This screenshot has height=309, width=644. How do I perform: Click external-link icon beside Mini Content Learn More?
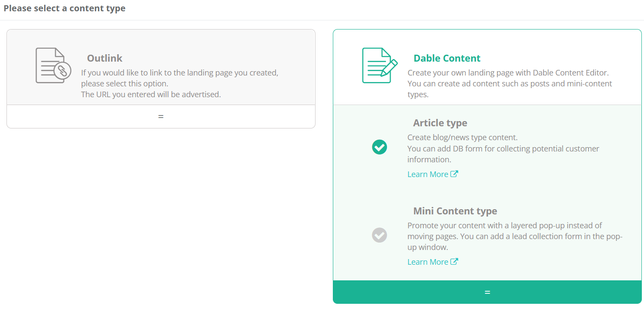454,262
